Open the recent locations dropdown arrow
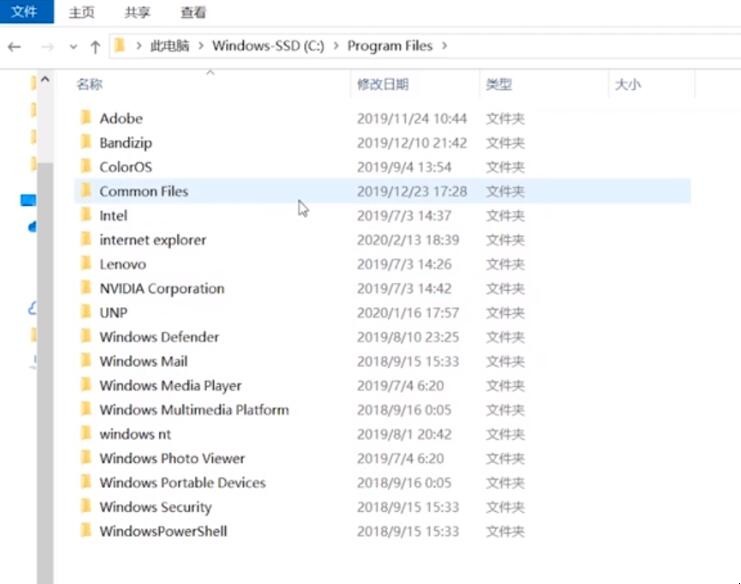The image size is (741, 584). point(73,46)
